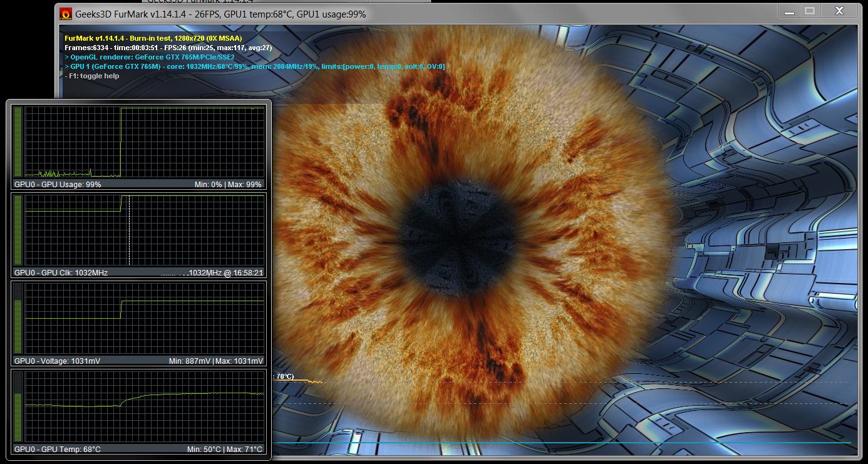Click the Voltage graph plot
868x464 pixels.
tap(144, 318)
